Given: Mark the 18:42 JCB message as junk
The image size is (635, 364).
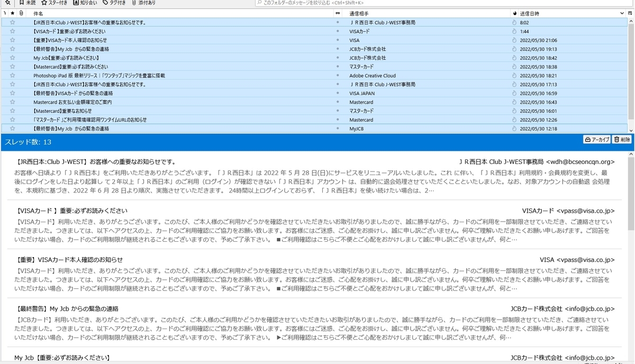Looking at the screenshot, I should (514, 58).
